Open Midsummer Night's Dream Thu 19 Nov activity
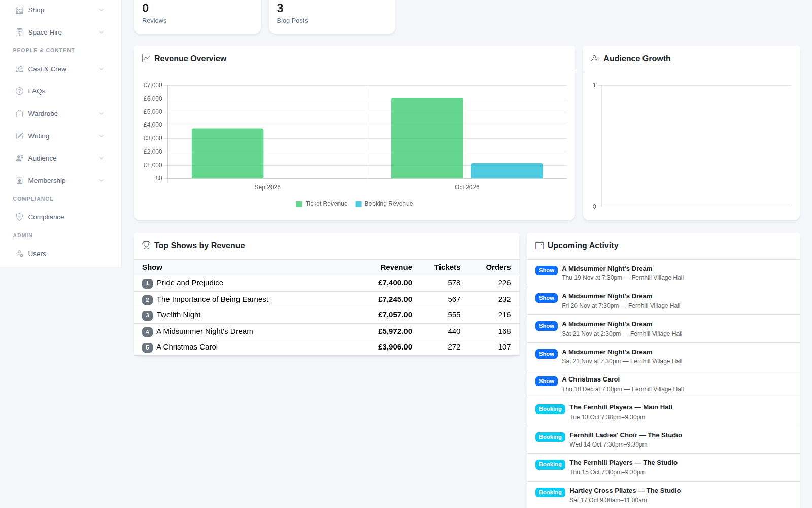Screen dimensions: 812x508 (663, 273)
